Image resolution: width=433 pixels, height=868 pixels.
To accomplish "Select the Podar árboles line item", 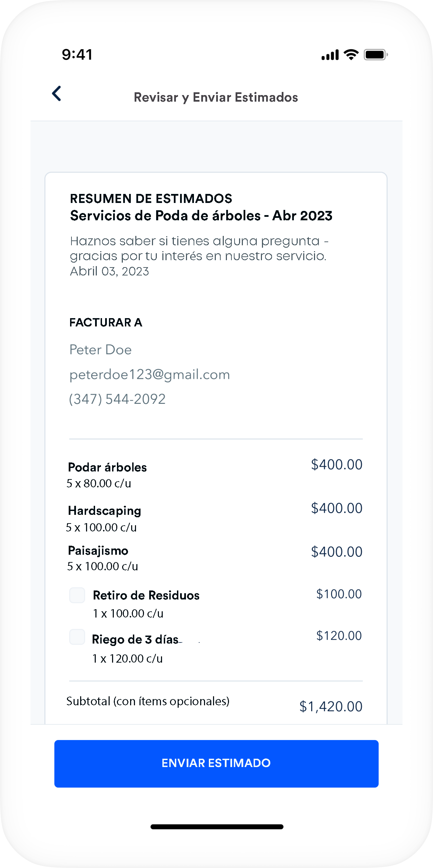I will tap(107, 467).
